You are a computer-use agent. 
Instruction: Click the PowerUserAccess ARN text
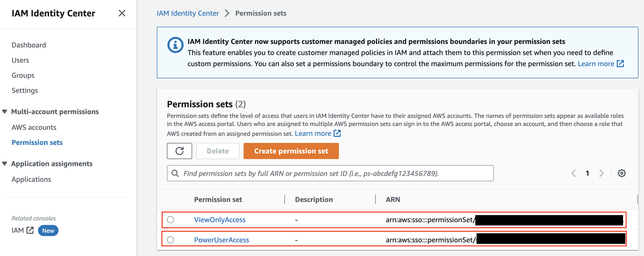pos(431,240)
